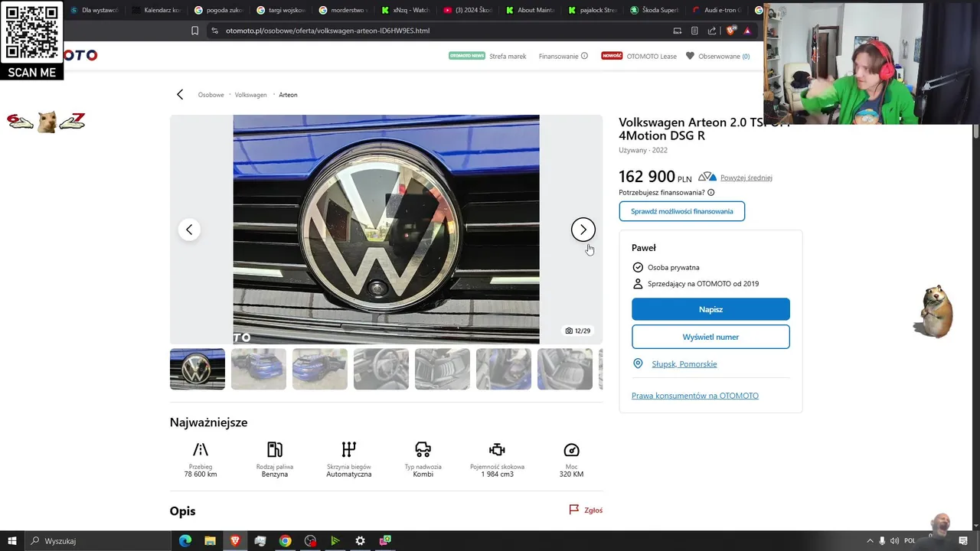Screen dimensions: 980x551
Task: Open Słupsk, Pomorskie location link
Action: pos(684,364)
